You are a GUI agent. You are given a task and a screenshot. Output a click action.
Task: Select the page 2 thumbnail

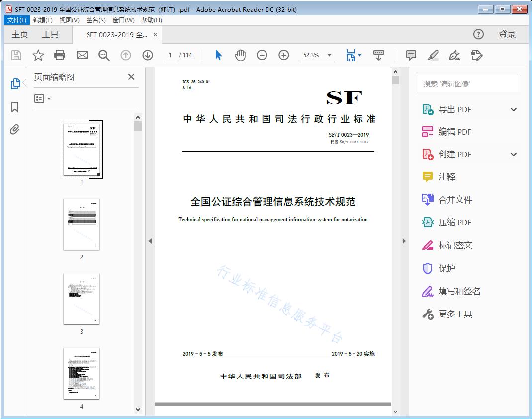[x=81, y=224]
